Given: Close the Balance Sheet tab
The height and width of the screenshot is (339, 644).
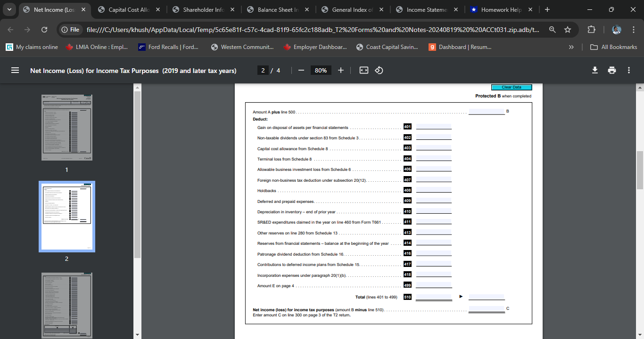Looking at the screenshot, I should click(x=306, y=9).
